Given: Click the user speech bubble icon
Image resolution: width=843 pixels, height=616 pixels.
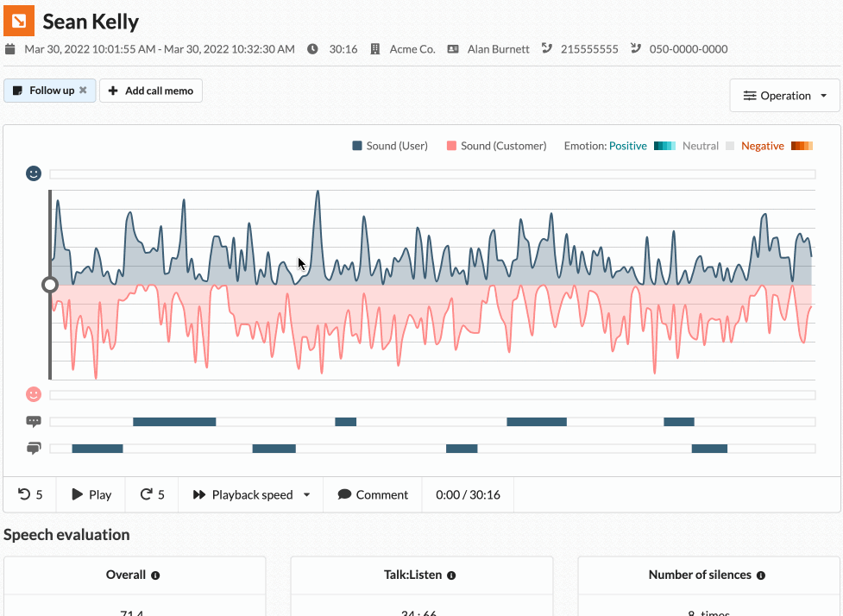Looking at the screenshot, I should coord(34,422).
